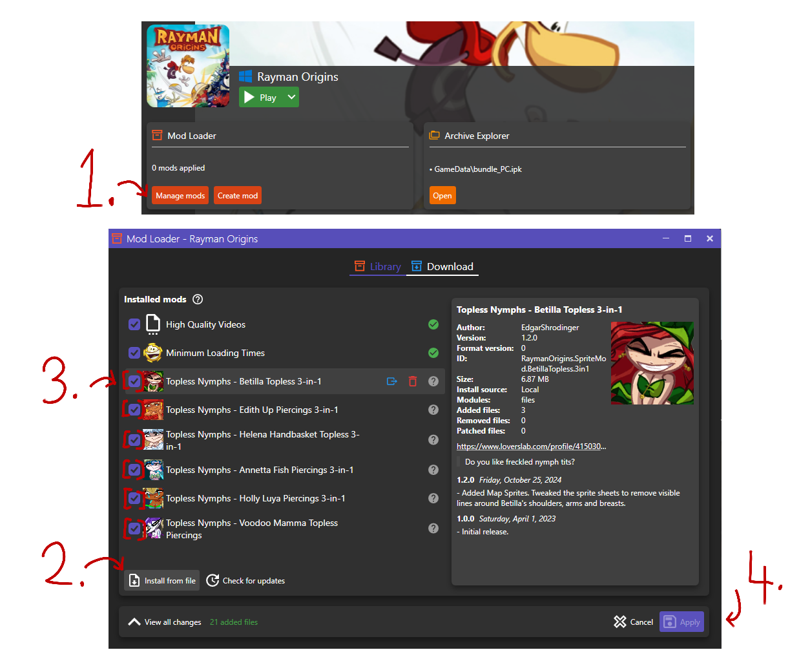810x672 pixels.
Task: Click the Windows platform icon beside Rayman Origins
Action: click(245, 77)
